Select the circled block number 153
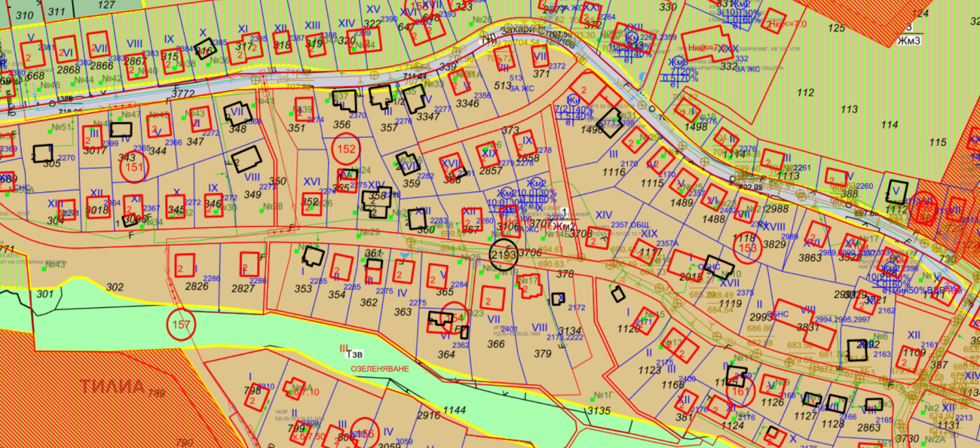Viewport: 980px width, 448px height. coord(748,248)
